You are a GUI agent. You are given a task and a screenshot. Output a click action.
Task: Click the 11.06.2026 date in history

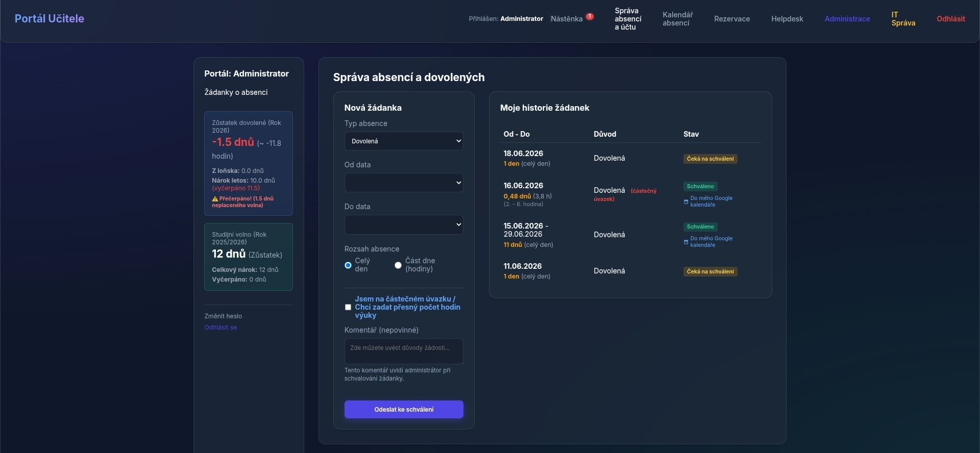point(523,266)
